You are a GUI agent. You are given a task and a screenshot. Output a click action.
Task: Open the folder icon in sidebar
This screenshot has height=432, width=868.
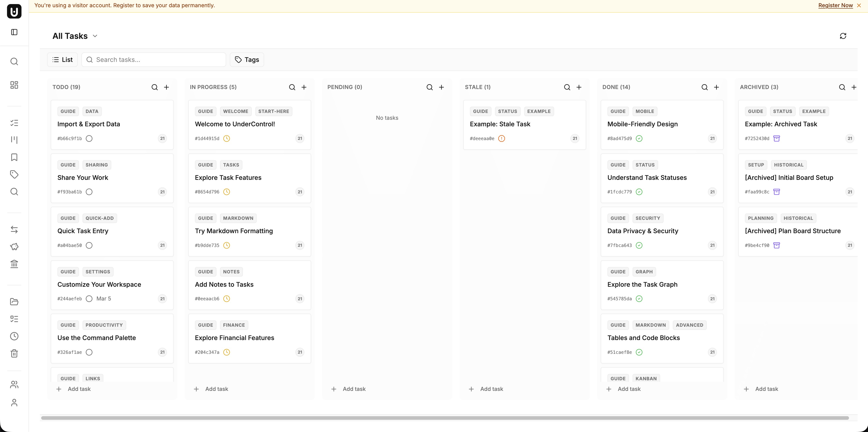click(14, 302)
